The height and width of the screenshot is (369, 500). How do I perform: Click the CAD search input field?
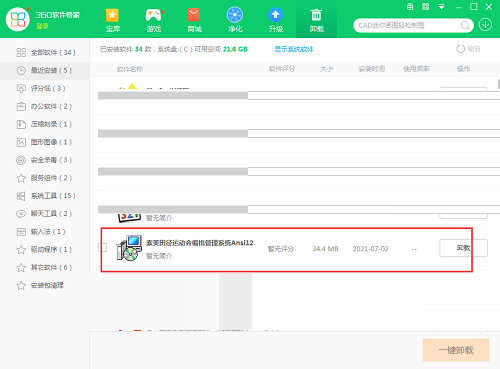tap(408, 25)
